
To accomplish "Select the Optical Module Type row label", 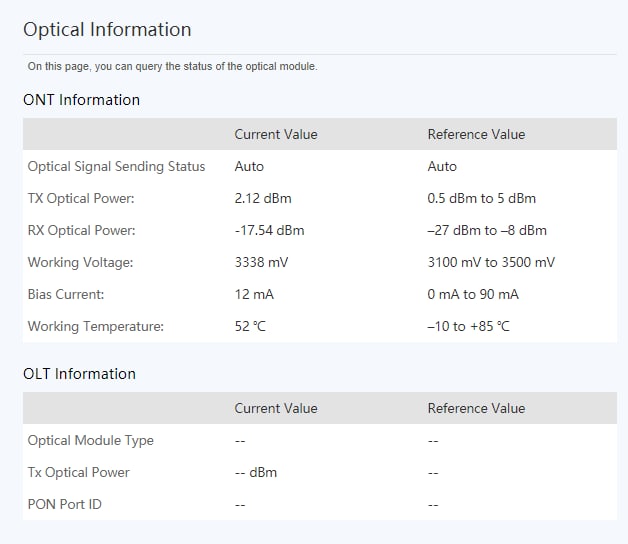I will coord(91,440).
